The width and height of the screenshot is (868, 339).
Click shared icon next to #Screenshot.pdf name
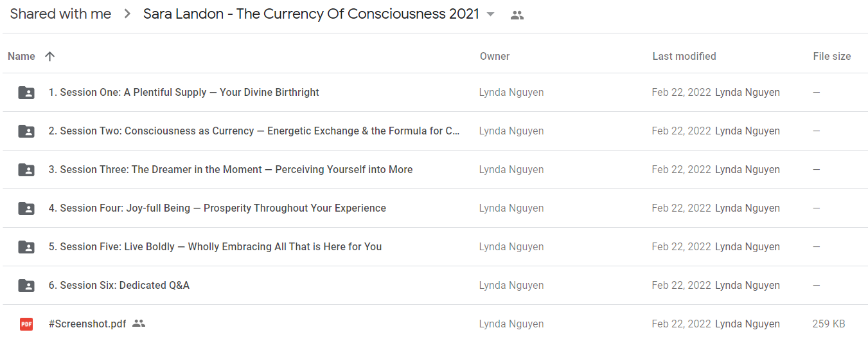click(139, 324)
